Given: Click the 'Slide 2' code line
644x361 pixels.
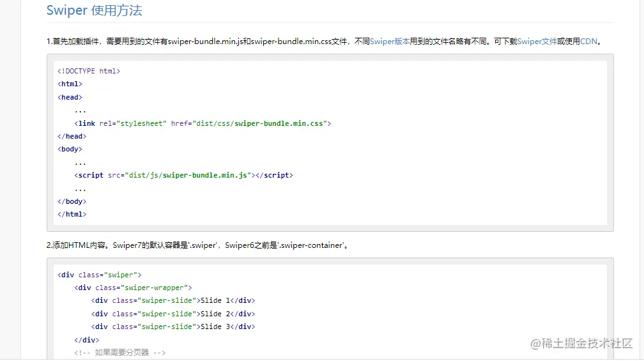Looking at the screenshot, I should [173, 314].
